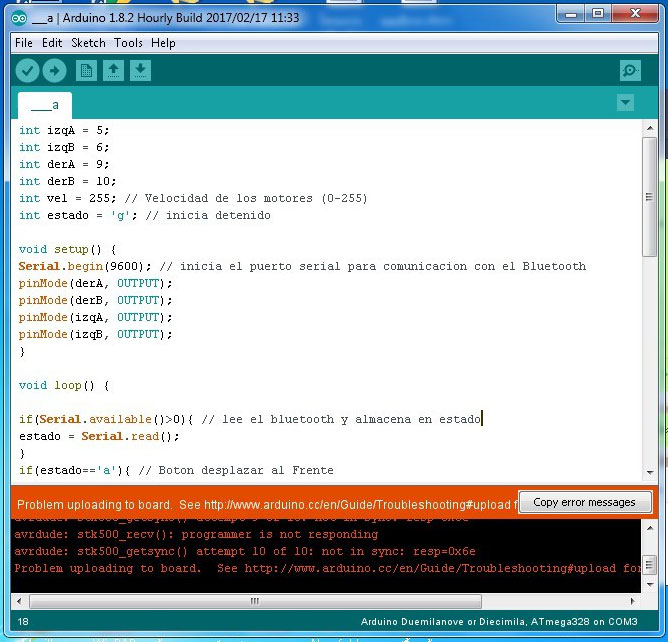
Task: Open the Serial Monitor magnifier icon
Action: (x=630, y=71)
